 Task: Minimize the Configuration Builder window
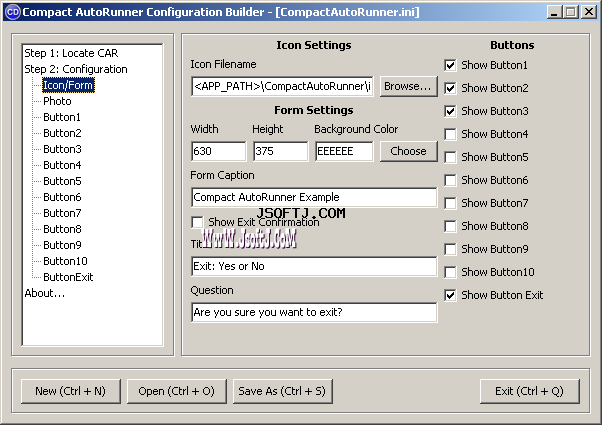pos(554,12)
